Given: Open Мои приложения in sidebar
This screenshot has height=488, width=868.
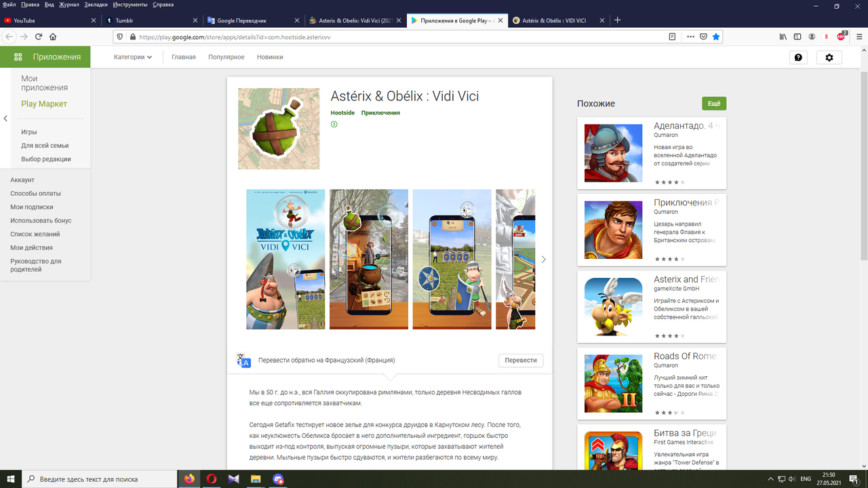Looking at the screenshot, I should click(44, 83).
